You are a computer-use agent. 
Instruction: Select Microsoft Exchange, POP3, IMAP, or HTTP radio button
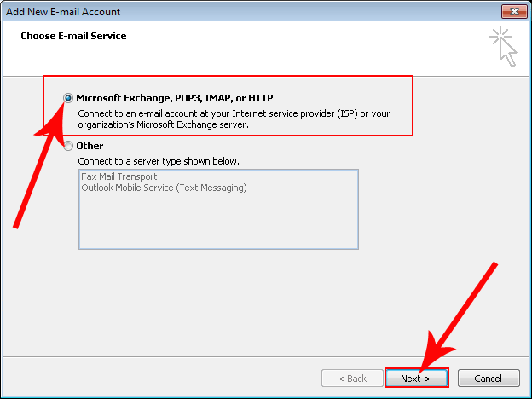point(68,98)
